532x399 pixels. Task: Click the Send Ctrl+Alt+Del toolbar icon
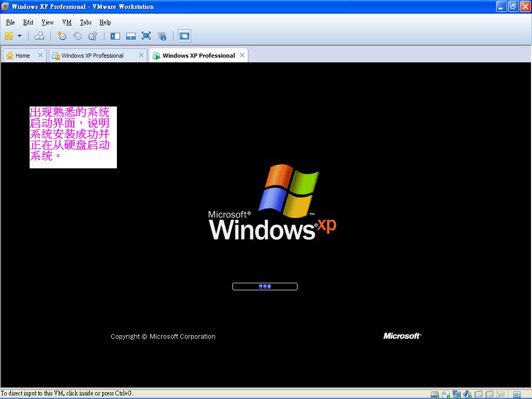pyautogui.click(x=39, y=36)
